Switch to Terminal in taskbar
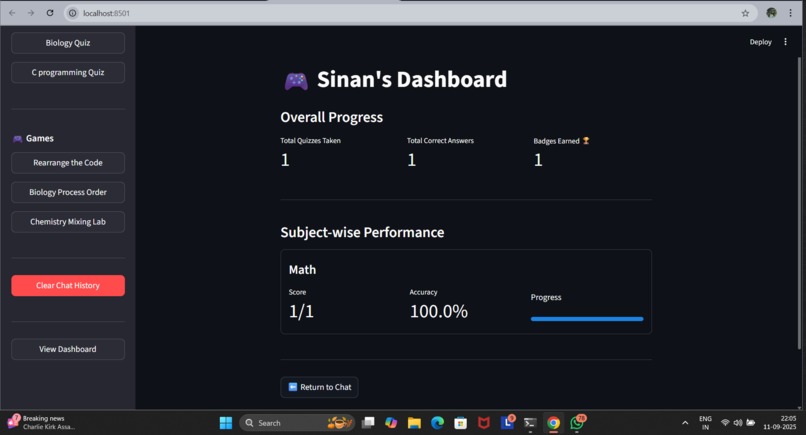 tap(530, 423)
